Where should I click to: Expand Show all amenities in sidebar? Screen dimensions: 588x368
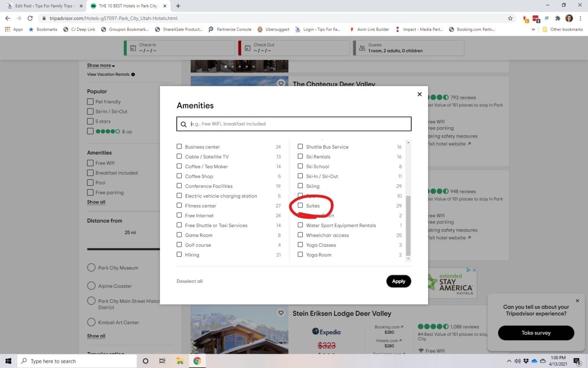pyautogui.click(x=96, y=202)
